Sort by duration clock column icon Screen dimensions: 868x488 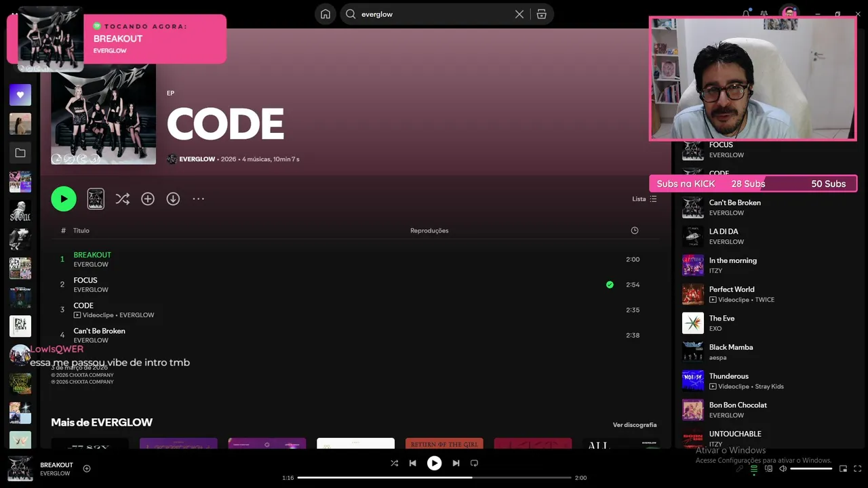[x=635, y=230]
